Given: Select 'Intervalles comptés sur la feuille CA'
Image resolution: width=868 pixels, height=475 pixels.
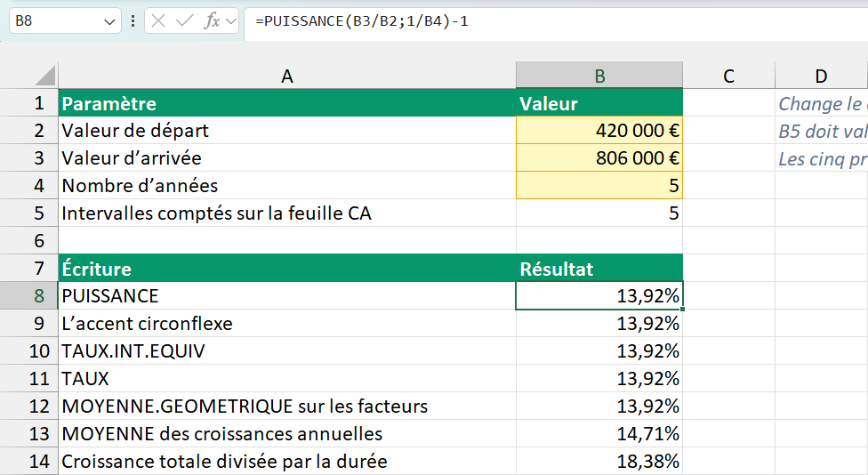Looking at the screenshot, I should click(286, 213).
